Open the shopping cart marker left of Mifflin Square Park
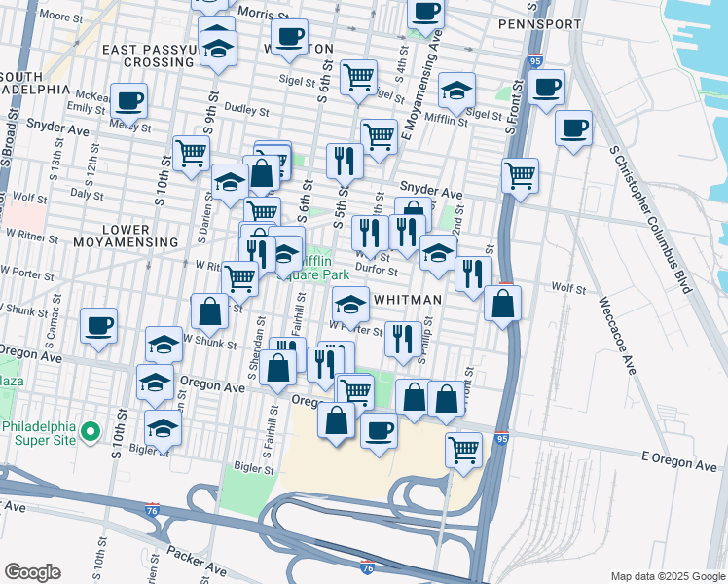 click(240, 283)
